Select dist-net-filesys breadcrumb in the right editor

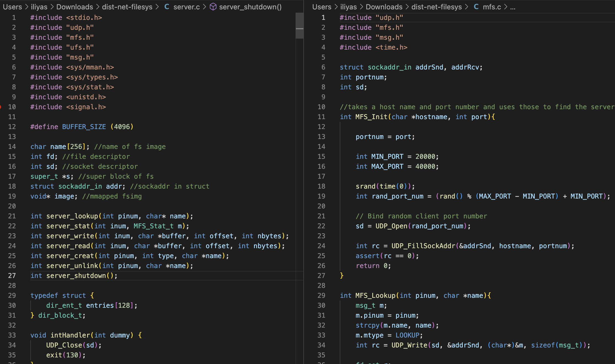pyautogui.click(x=436, y=7)
